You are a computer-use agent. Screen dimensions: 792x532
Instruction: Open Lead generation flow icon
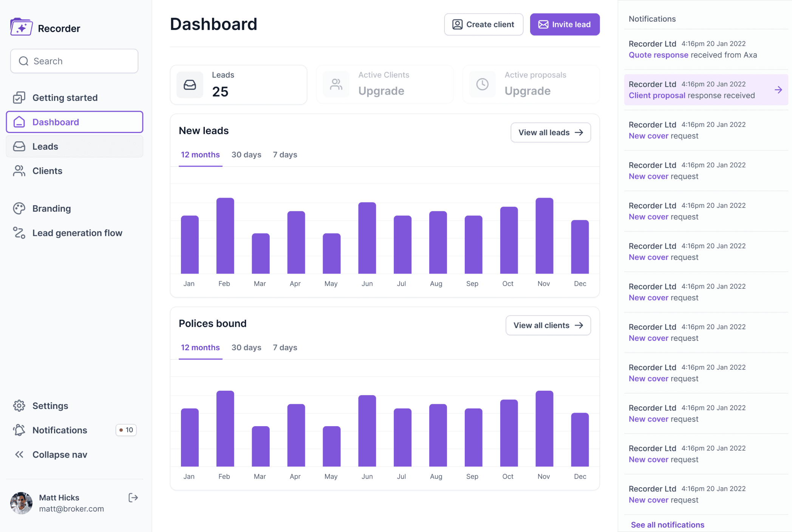coord(19,233)
